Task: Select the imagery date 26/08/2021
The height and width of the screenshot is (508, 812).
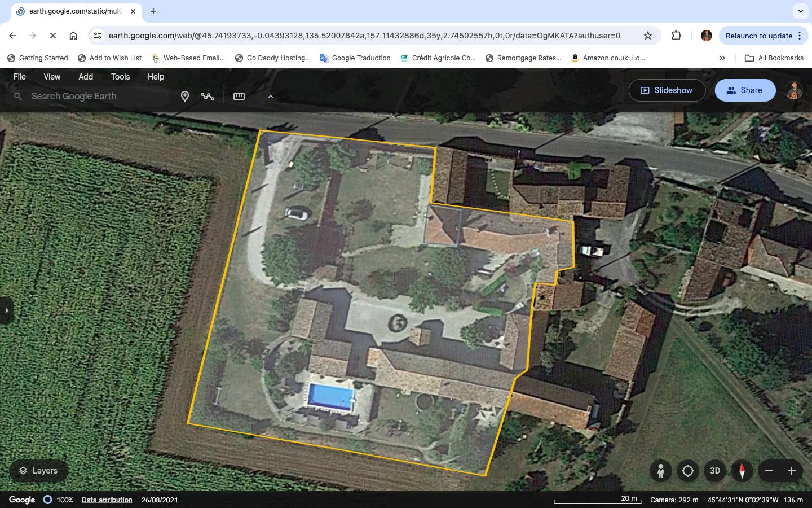Action: click(x=160, y=500)
